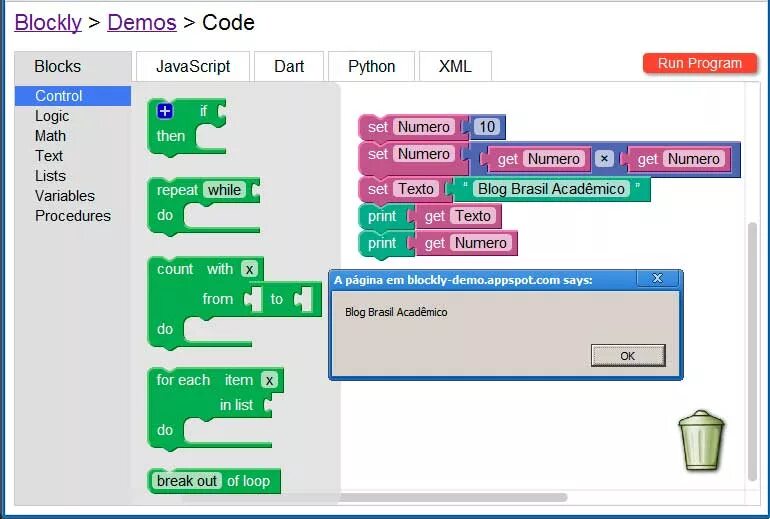Open the Blockly link in breadcrumb
The image size is (770, 519).
48,23
